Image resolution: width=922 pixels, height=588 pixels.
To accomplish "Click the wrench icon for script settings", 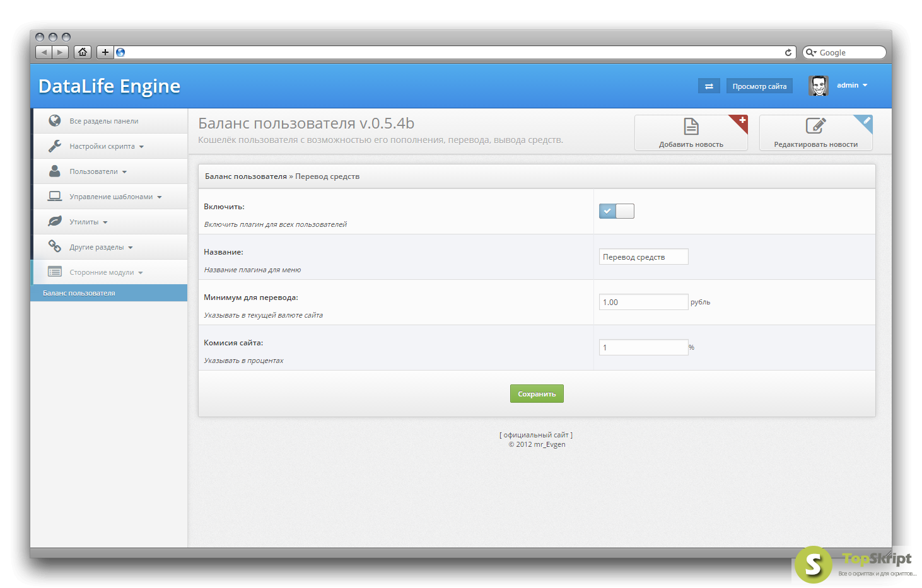I will coord(55,146).
